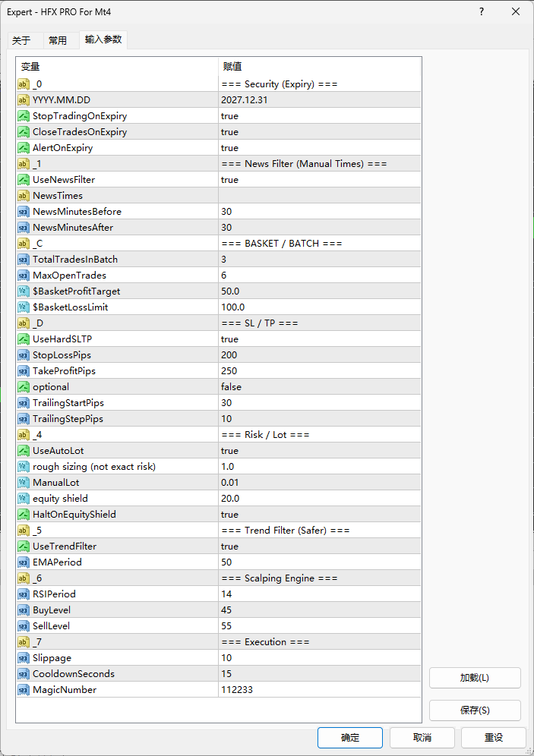
Task: Click the help question mark in title bar
Action: pyautogui.click(x=482, y=11)
